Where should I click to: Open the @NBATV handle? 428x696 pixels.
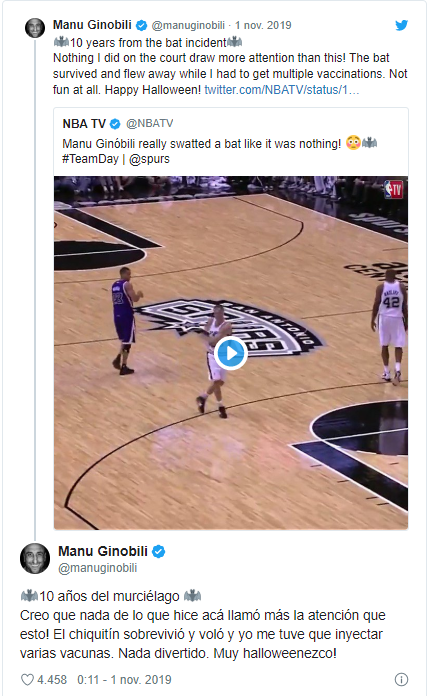tap(150, 123)
